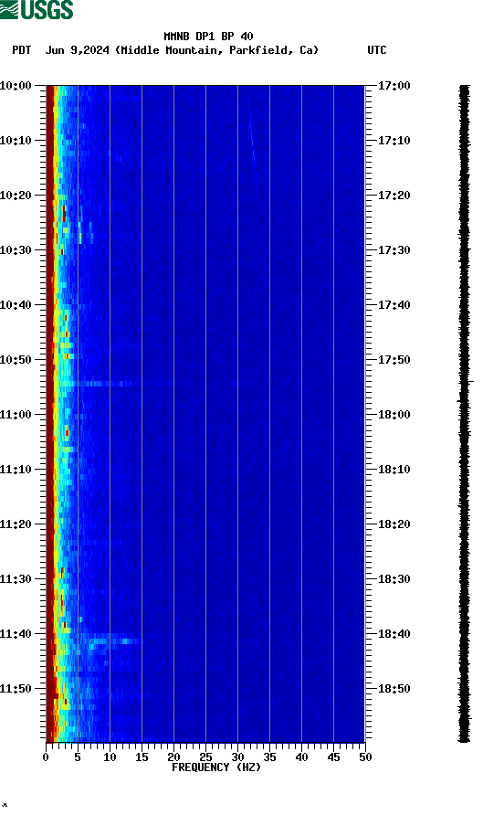Image resolution: width=504 pixels, height=815 pixels.
Task: Click the "FREQUENCY (HZ)" axis title
Action: [216, 767]
